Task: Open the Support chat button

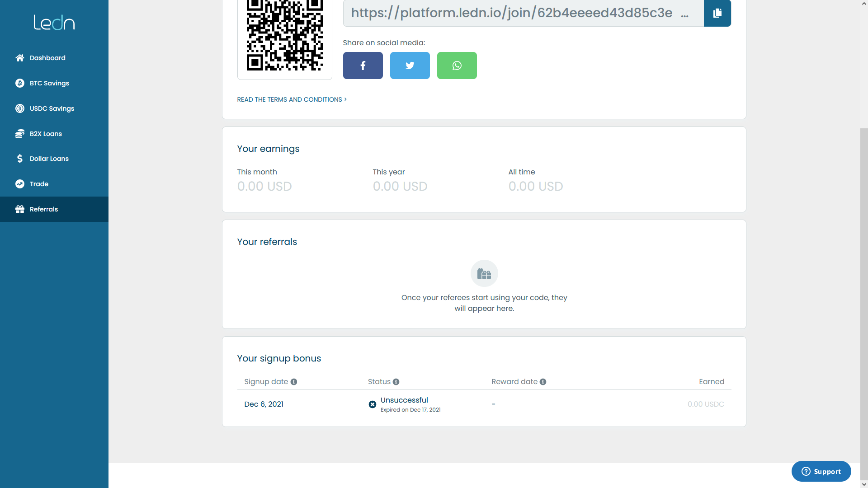Action: [821, 471]
